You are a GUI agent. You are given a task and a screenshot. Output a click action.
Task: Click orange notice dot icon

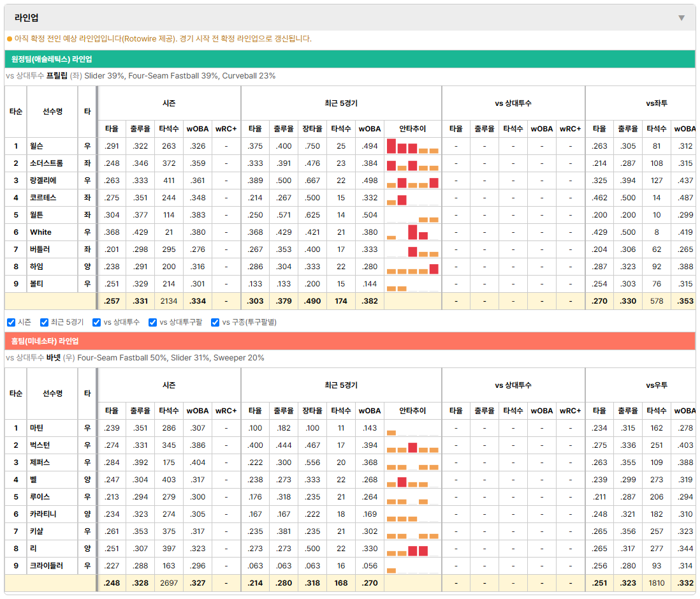(10, 39)
